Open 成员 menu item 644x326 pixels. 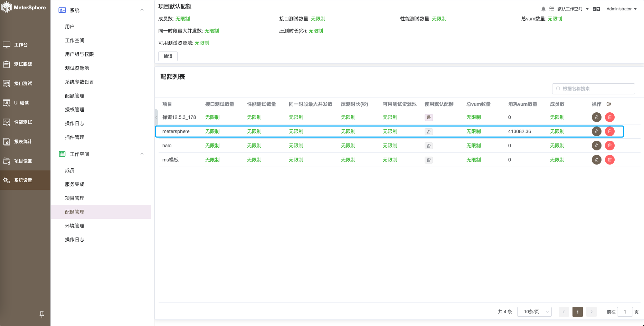[x=101, y=170]
